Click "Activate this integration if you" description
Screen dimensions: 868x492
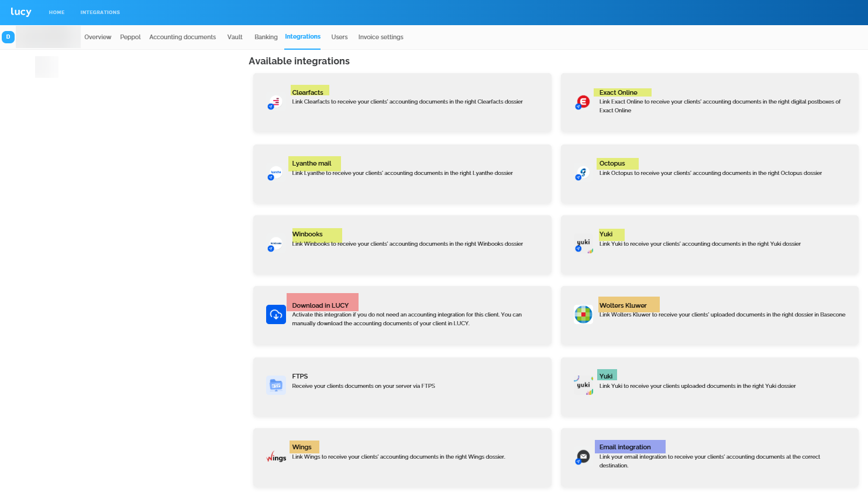point(407,319)
